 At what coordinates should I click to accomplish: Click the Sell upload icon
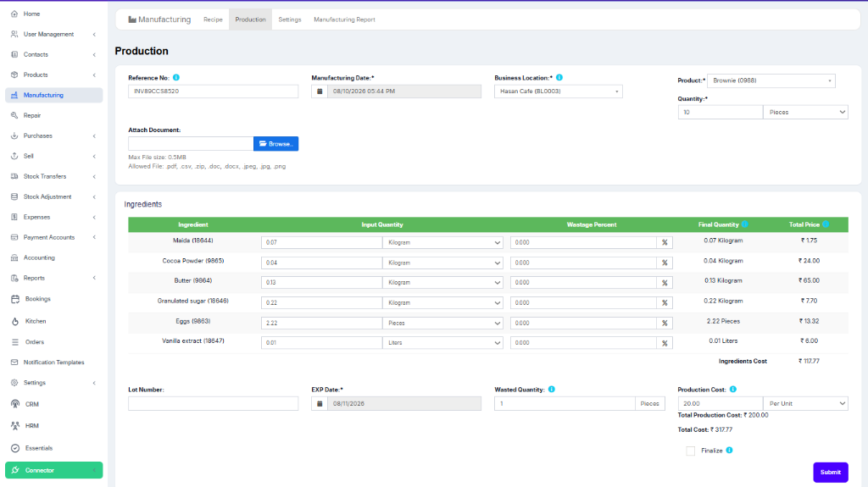(14, 156)
